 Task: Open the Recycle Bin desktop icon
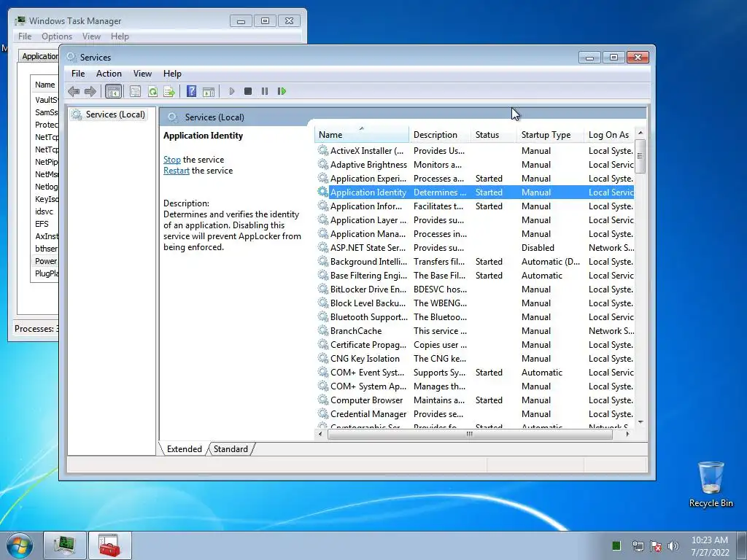pos(711,484)
